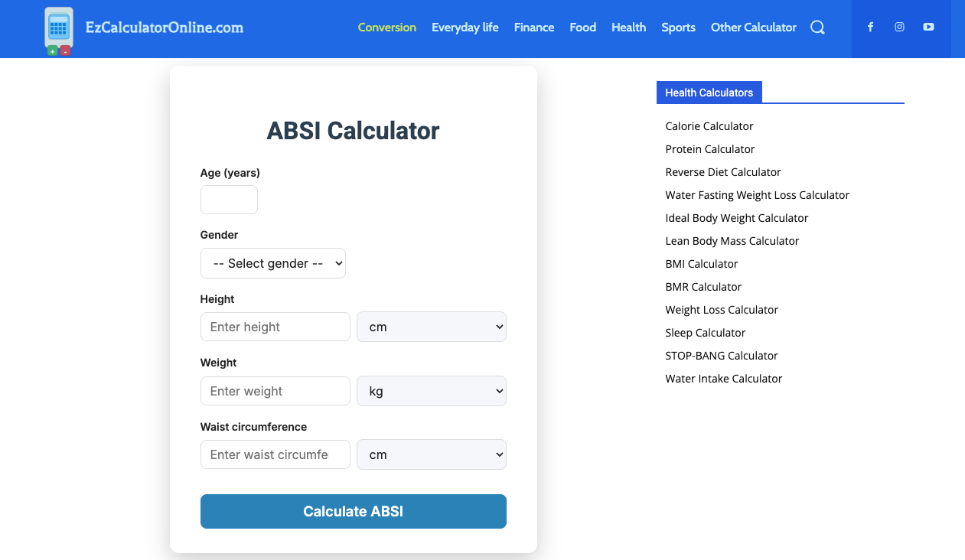Open the weight unit kg dropdown
The image size is (965, 560).
click(432, 391)
